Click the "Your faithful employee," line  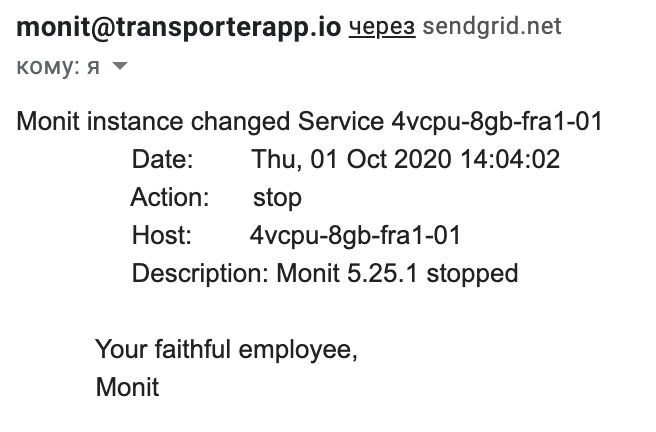[226, 349]
